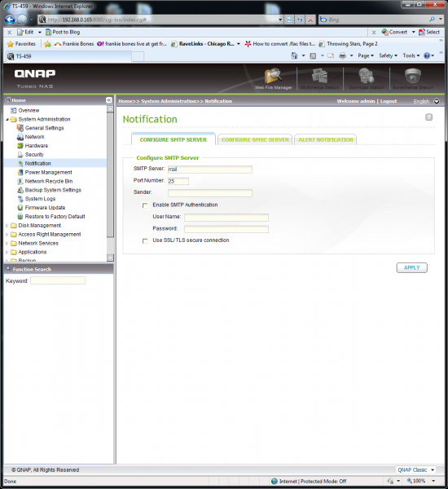Open Restore to Factory Default
The height and width of the screenshot is (489, 448).
(x=55, y=217)
